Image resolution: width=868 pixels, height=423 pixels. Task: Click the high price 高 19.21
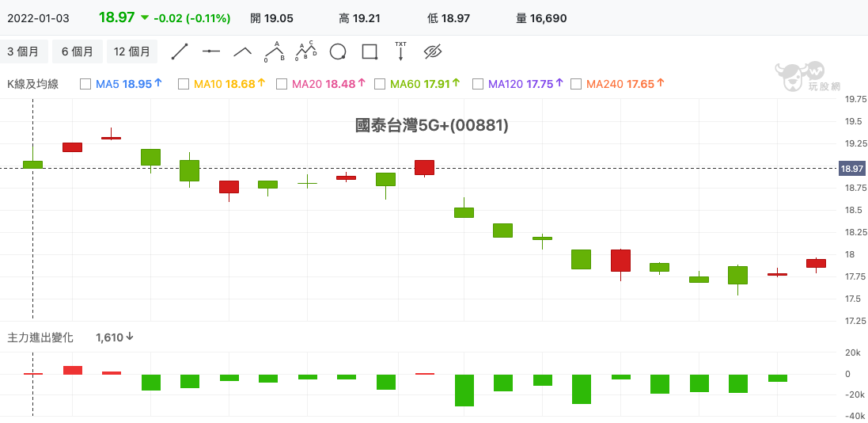[359, 18]
